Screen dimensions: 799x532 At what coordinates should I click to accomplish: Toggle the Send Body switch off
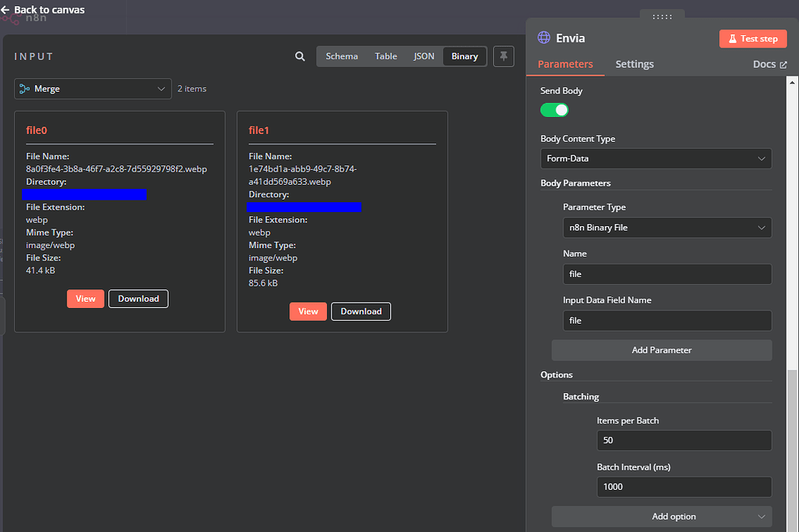pos(554,110)
